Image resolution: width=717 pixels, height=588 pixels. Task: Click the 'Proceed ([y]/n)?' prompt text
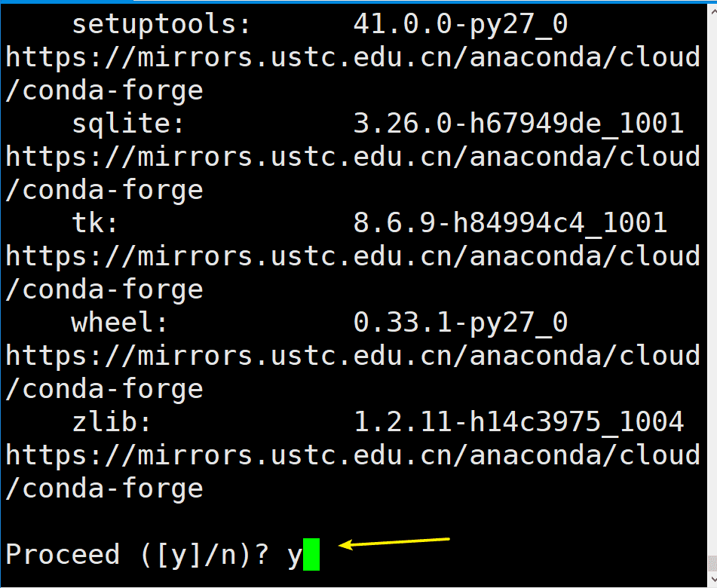tap(137, 556)
